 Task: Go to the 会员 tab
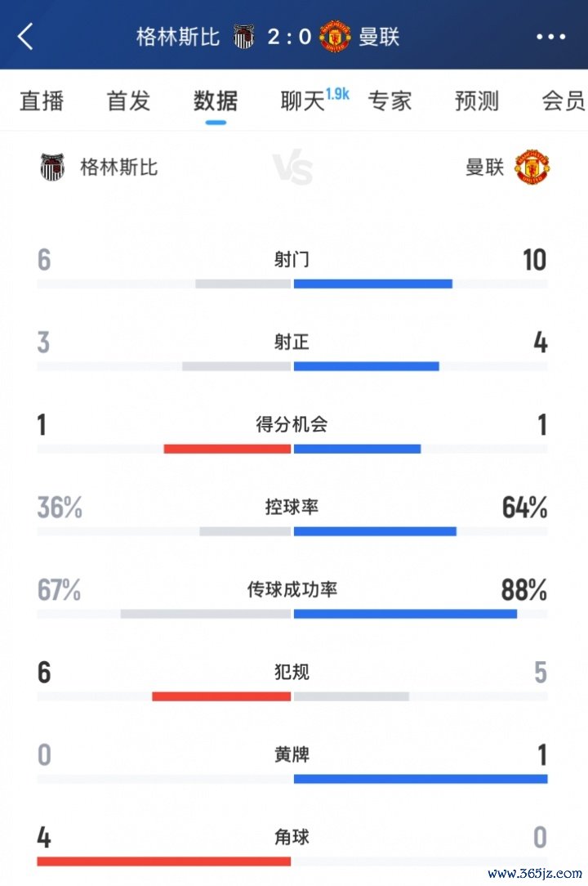(563, 101)
